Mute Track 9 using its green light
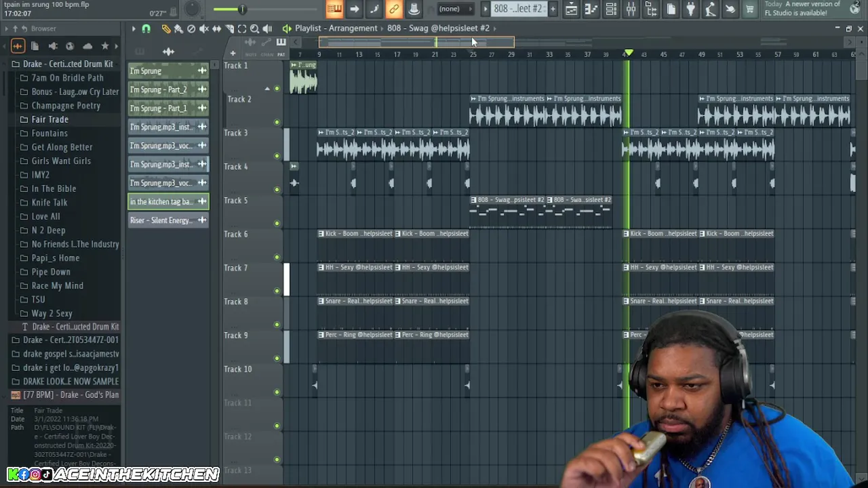868x488 pixels. [277, 358]
